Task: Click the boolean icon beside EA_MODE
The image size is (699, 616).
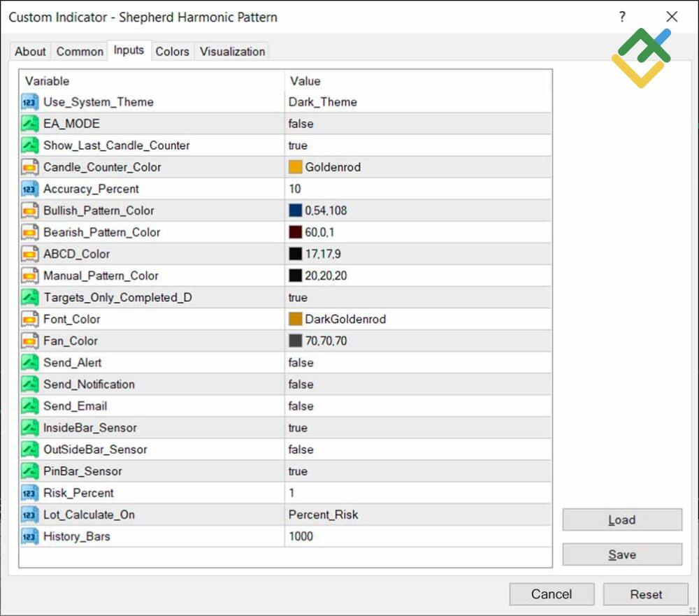Action: (30, 124)
